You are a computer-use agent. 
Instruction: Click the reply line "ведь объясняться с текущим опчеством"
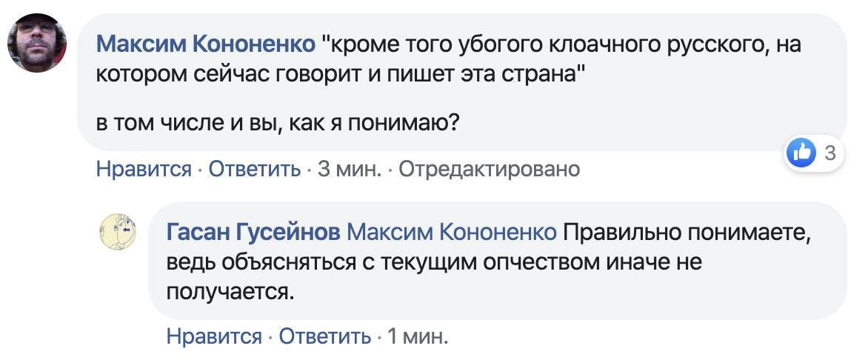pyautogui.click(x=433, y=261)
